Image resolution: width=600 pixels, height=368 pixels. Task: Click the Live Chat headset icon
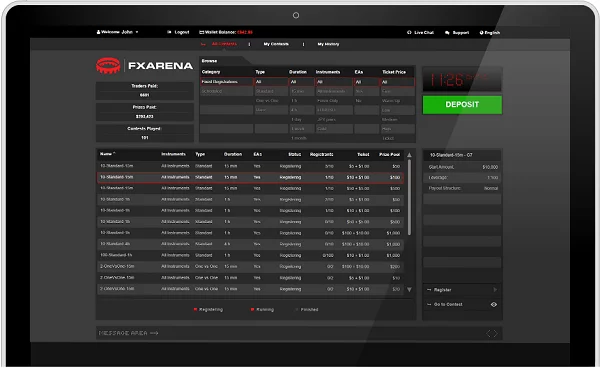point(409,33)
